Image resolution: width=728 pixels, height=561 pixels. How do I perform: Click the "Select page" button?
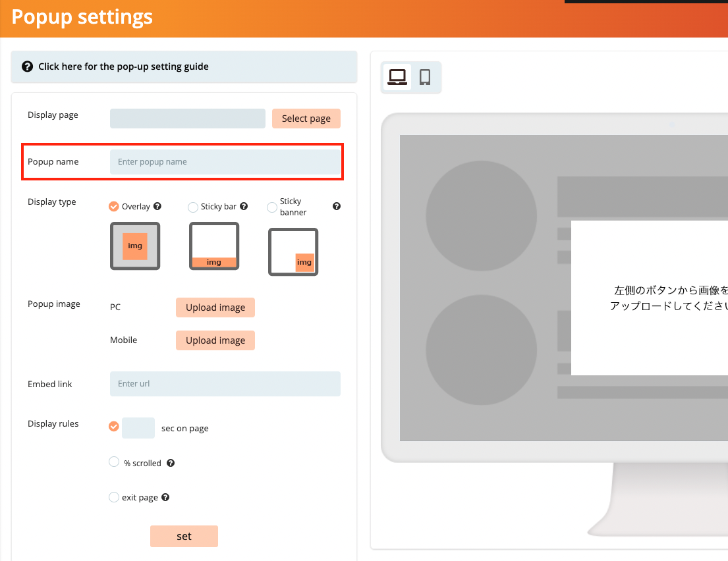tap(306, 119)
